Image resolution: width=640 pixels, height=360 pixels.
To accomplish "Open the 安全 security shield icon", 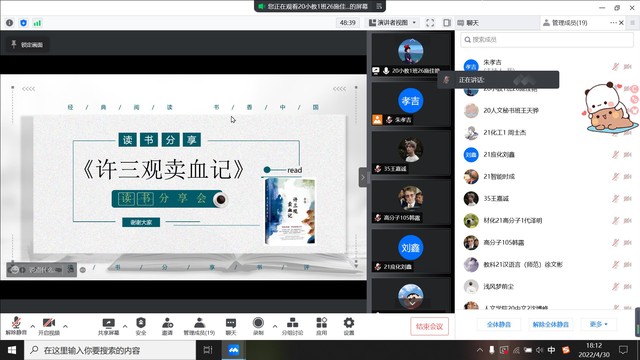I will 141,323.
